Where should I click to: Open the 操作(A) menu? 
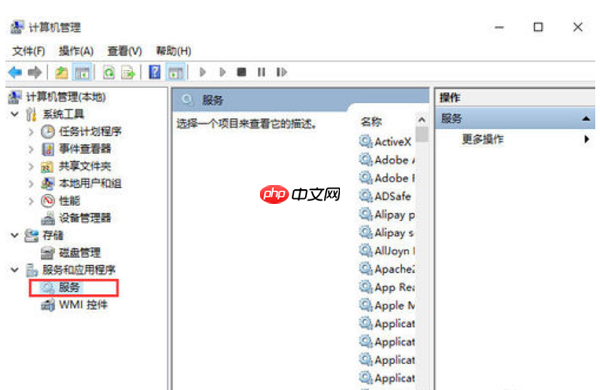pyautogui.click(x=76, y=51)
